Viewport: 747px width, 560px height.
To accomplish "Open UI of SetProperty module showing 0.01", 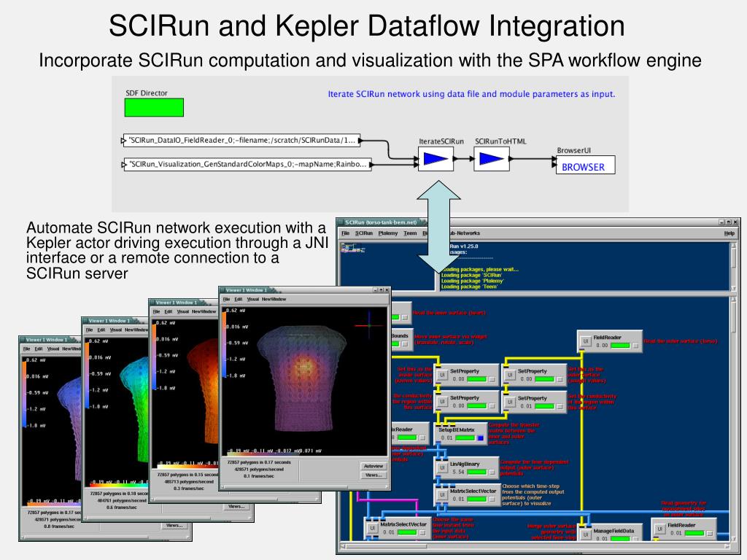I will pyautogui.click(x=510, y=402).
